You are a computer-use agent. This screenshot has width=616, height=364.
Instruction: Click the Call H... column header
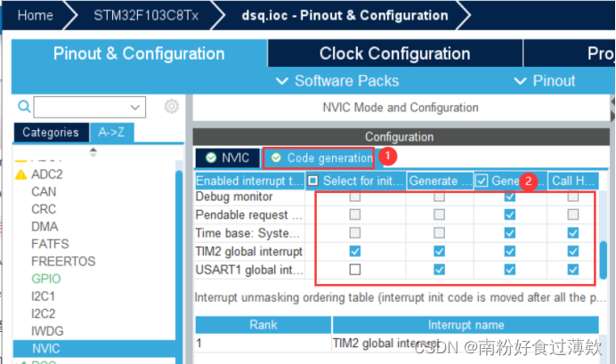click(573, 181)
